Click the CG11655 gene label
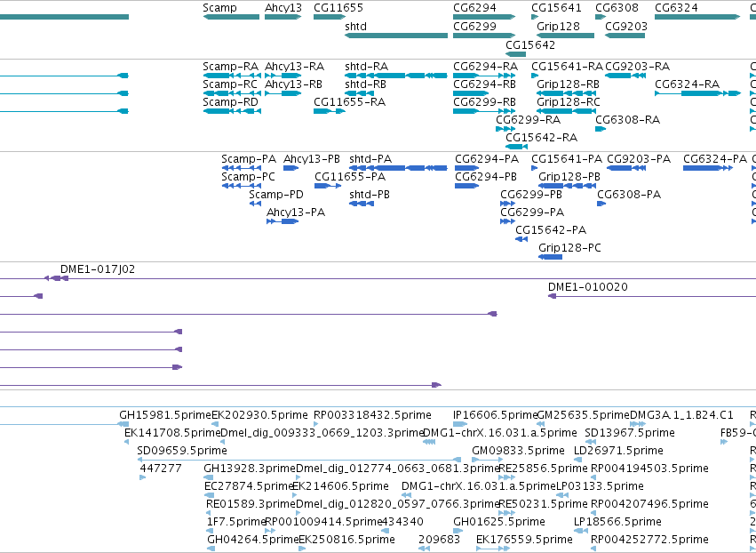This screenshot has width=756, height=553. (338, 8)
